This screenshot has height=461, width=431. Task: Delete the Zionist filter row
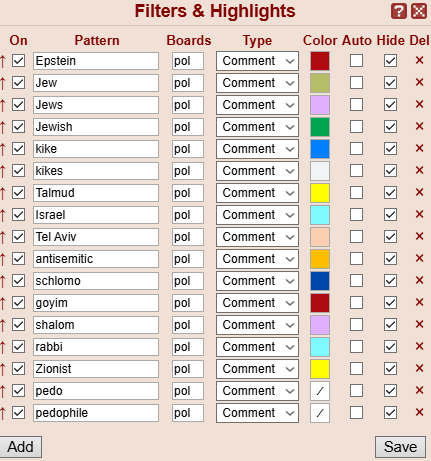point(419,368)
